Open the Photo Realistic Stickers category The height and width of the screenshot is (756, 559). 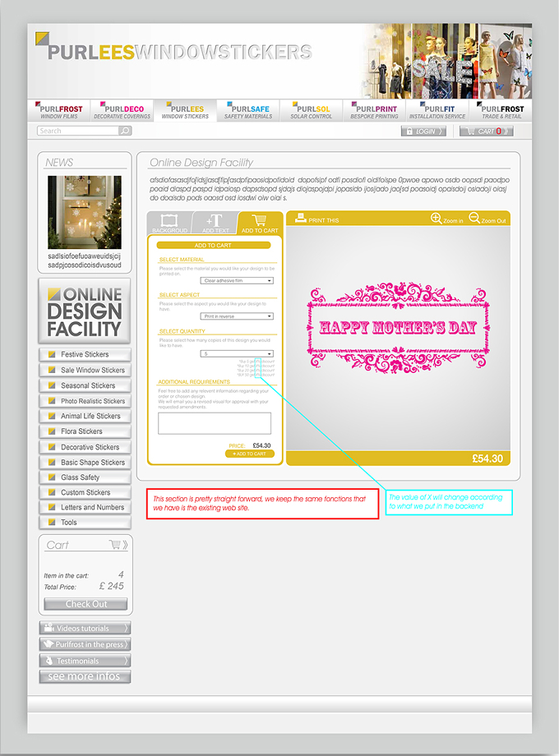(x=85, y=401)
